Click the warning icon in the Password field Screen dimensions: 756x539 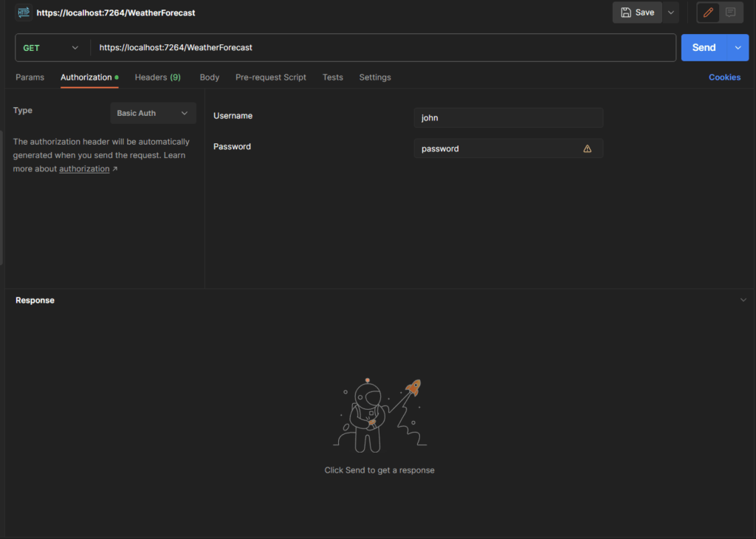coord(587,148)
